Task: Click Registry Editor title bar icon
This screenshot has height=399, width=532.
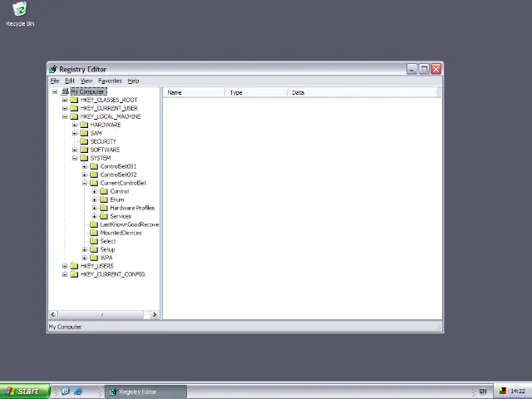Action: click(x=53, y=69)
